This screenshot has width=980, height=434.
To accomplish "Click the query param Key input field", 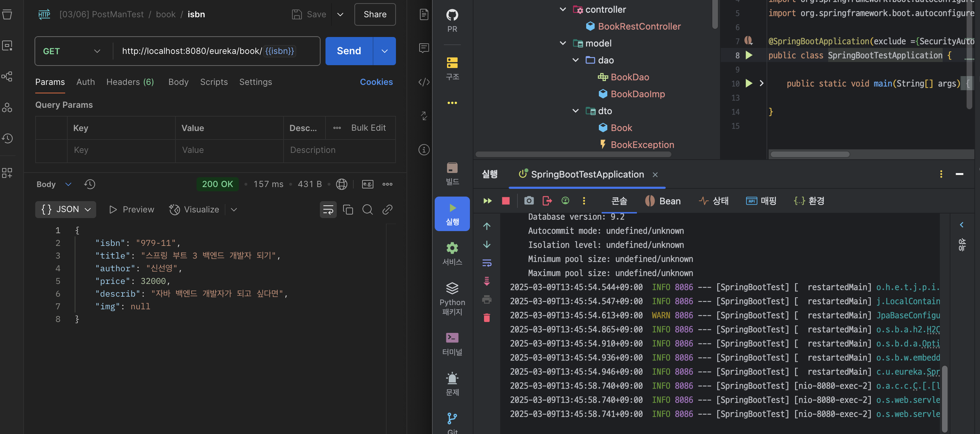I will pos(121,150).
